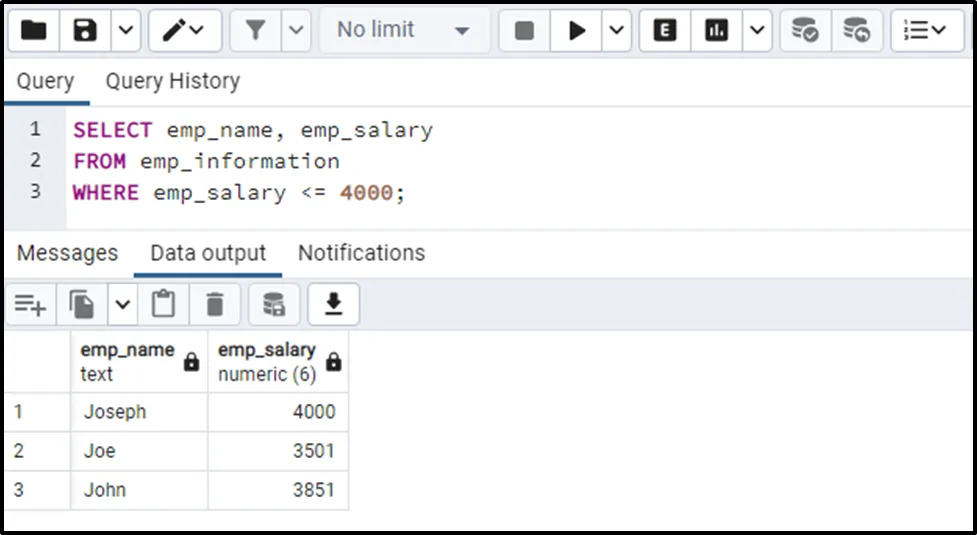Open the Messages tab

click(x=67, y=253)
